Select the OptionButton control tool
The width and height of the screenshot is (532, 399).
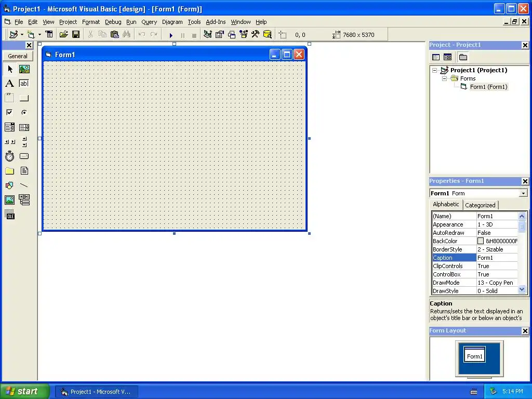(24, 112)
